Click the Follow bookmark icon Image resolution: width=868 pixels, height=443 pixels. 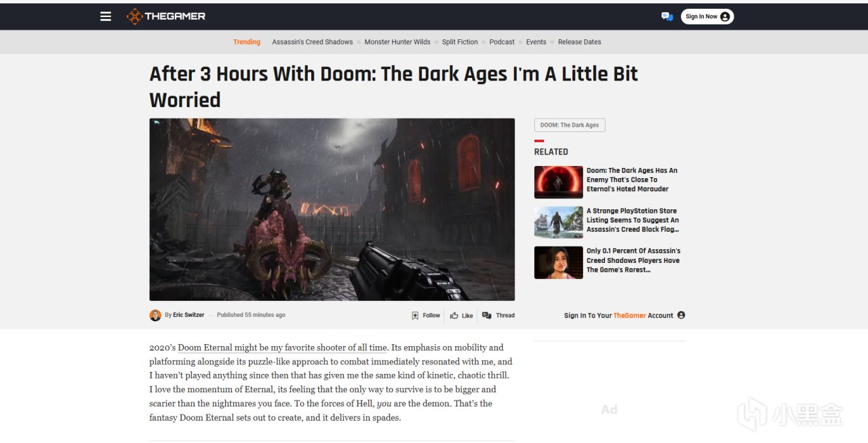point(415,315)
